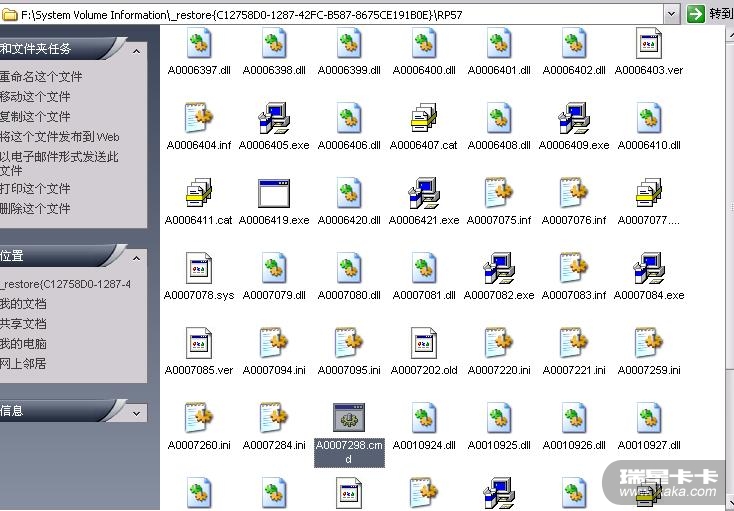Click the A0010925.dll filename label
The height and width of the screenshot is (511, 734).
click(x=499, y=445)
